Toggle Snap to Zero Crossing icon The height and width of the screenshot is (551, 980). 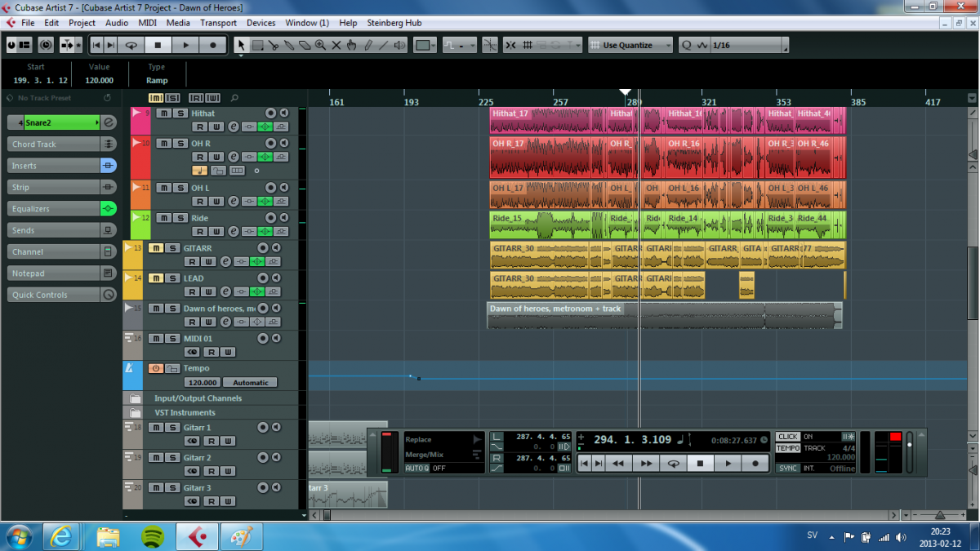tap(490, 45)
